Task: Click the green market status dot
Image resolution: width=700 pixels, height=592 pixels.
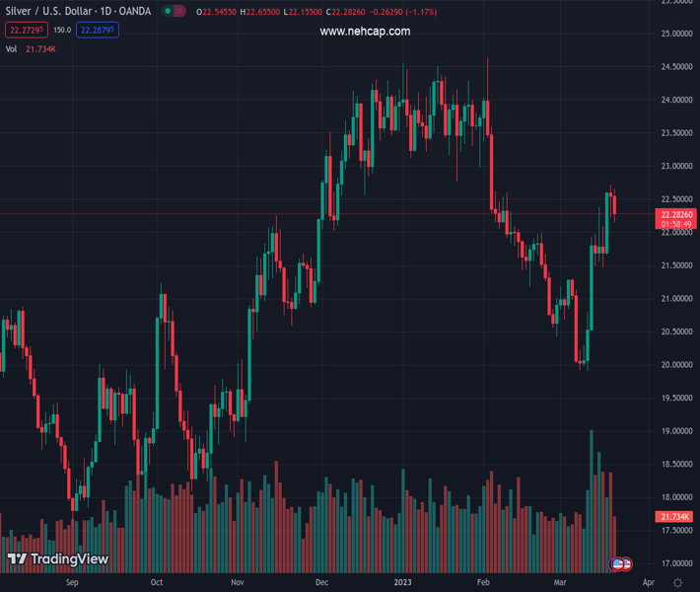Action: point(168,12)
